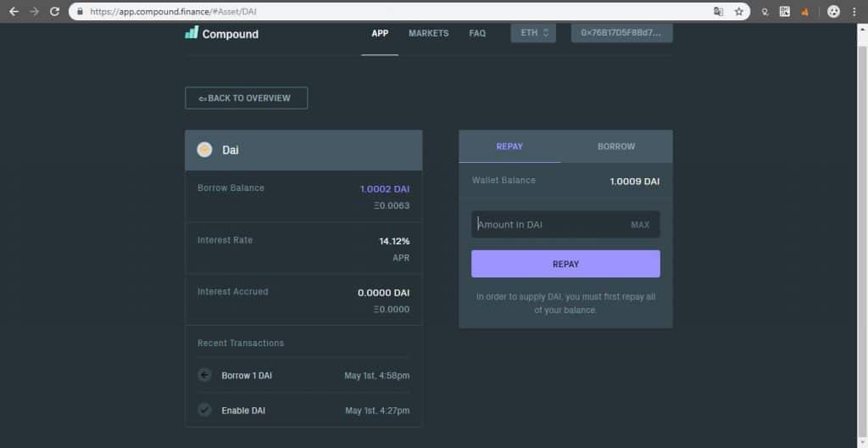Click the padlock site security icon
The width and height of the screenshot is (868, 448).
(x=81, y=11)
